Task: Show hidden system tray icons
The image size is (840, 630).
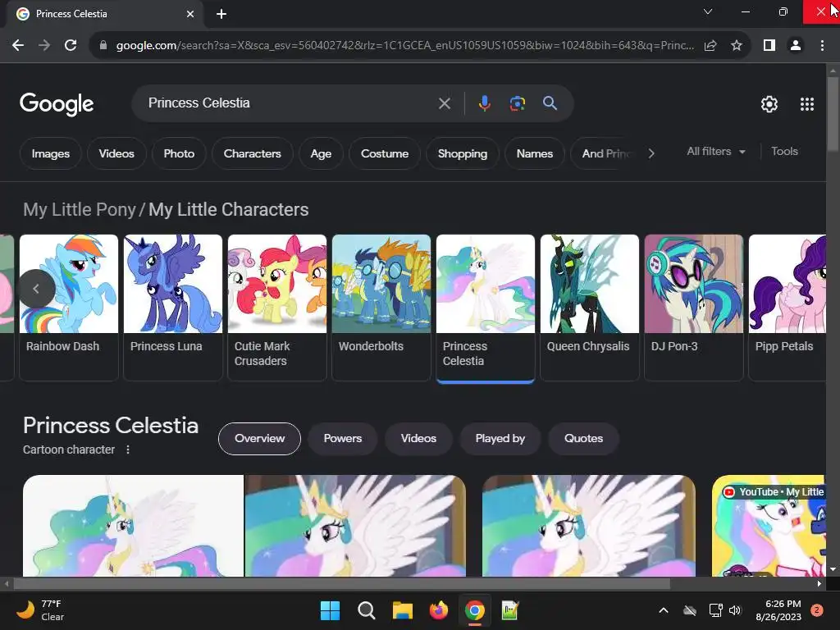Action: (x=663, y=610)
